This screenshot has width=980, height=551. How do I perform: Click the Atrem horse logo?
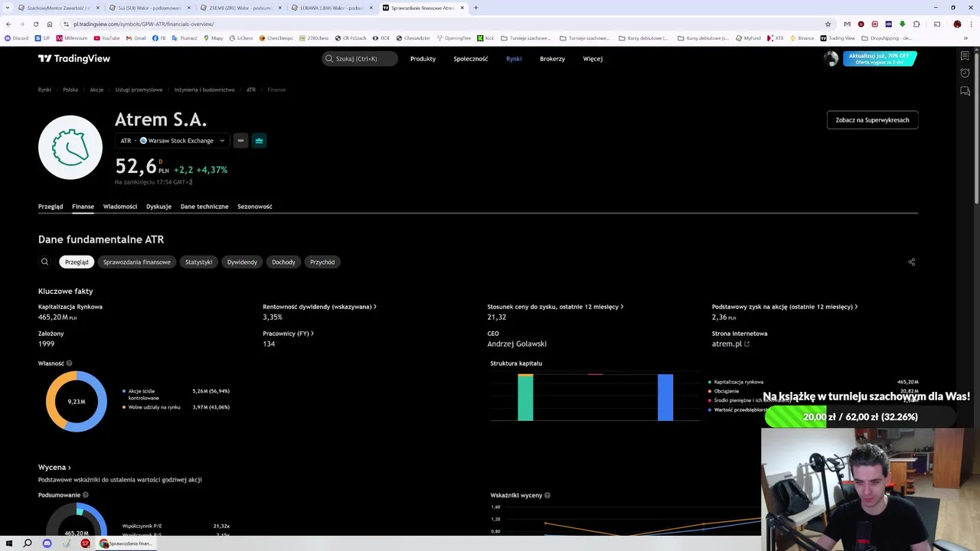[x=70, y=147]
